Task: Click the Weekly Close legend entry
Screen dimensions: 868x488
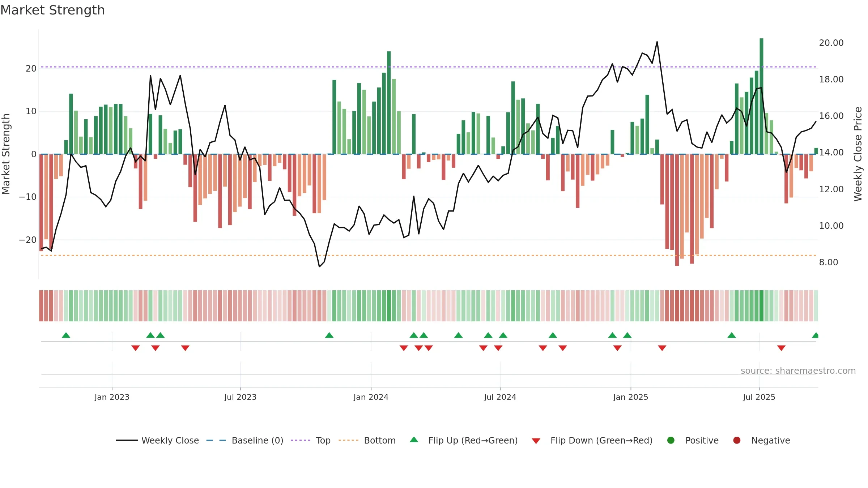Action: point(157,440)
